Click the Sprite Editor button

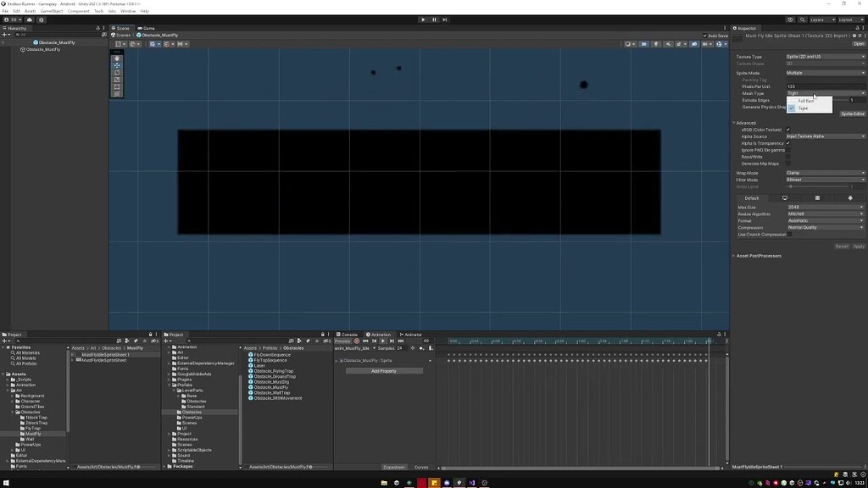pos(852,114)
